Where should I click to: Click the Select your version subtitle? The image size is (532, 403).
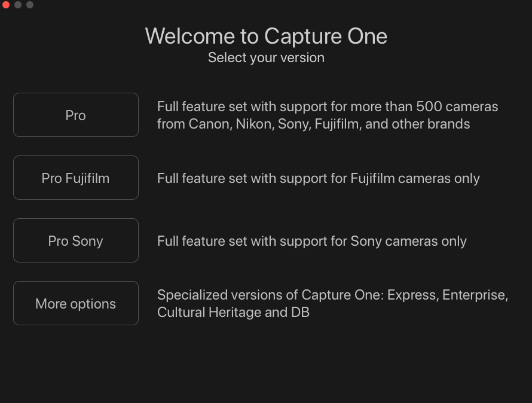pos(266,57)
